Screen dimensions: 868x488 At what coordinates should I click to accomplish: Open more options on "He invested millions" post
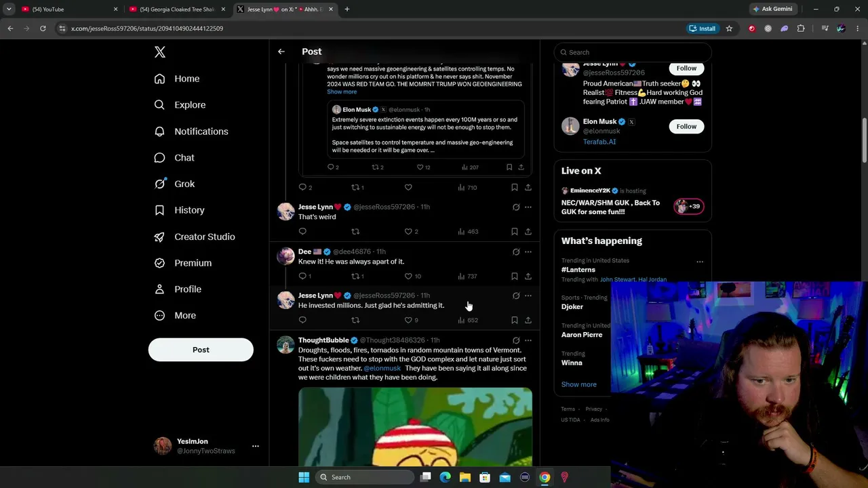(x=528, y=296)
